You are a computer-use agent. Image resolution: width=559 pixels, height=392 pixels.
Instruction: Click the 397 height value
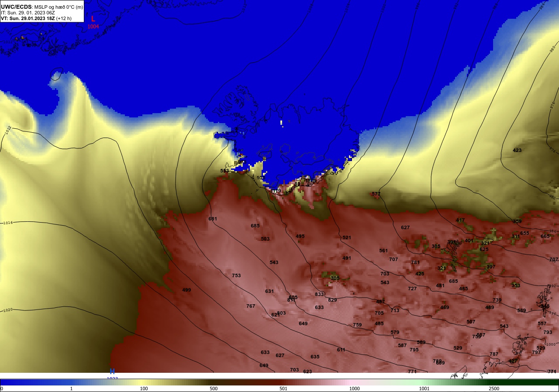point(491,267)
